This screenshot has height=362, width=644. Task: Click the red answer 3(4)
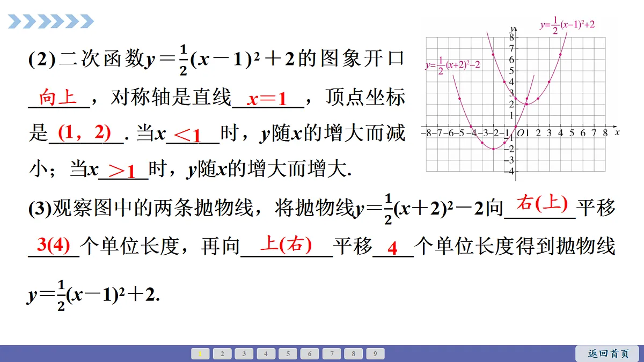click(x=54, y=245)
